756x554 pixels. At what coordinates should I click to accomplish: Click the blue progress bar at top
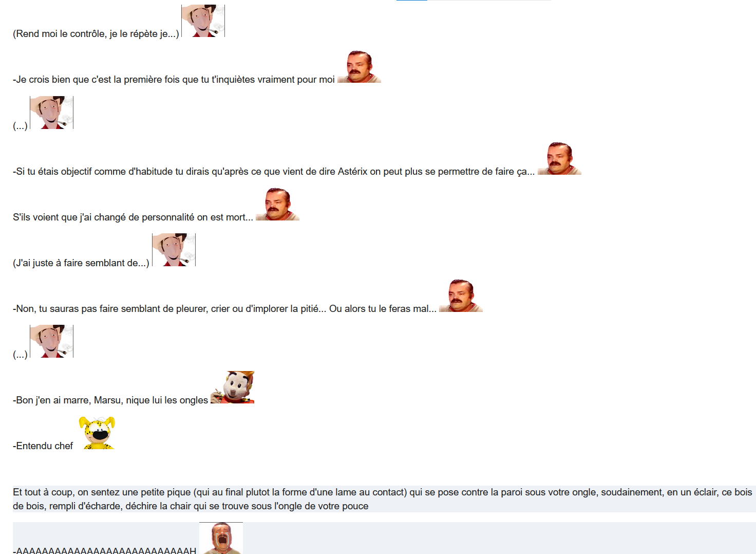click(x=412, y=1)
